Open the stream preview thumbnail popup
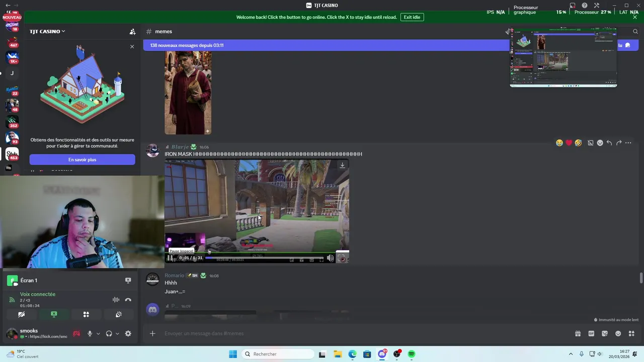 (x=563, y=57)
